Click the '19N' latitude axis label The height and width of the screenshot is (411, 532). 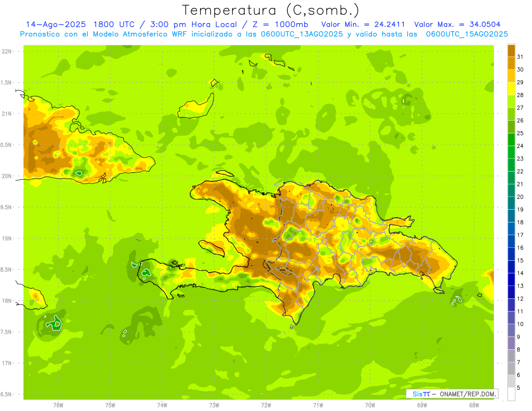pos(7,238)
